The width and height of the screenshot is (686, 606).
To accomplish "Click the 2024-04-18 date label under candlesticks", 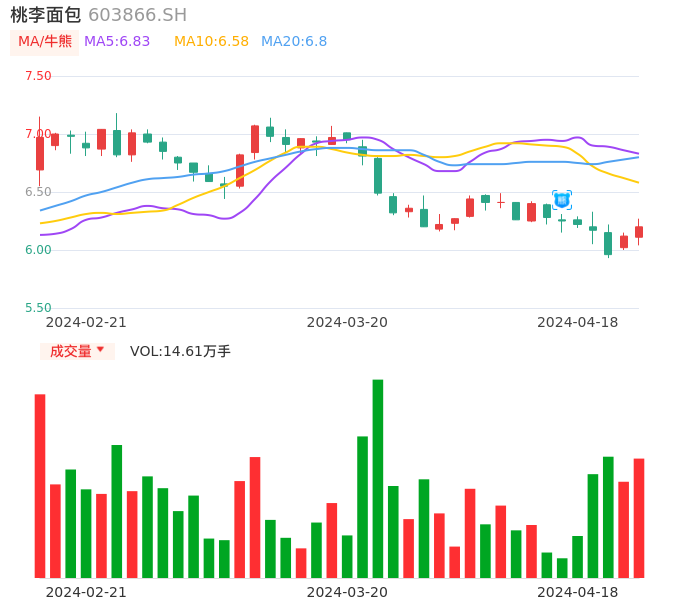I will pos(577,322).
